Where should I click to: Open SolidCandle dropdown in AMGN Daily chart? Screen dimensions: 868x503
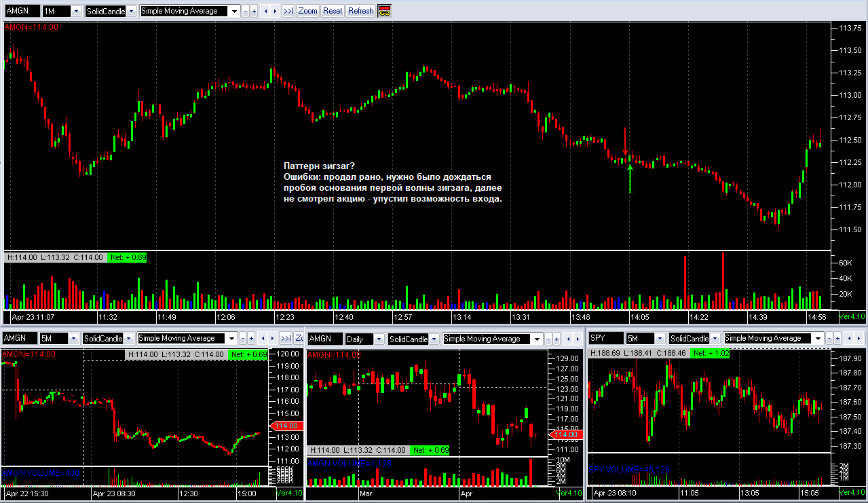(x=435, y=339)
